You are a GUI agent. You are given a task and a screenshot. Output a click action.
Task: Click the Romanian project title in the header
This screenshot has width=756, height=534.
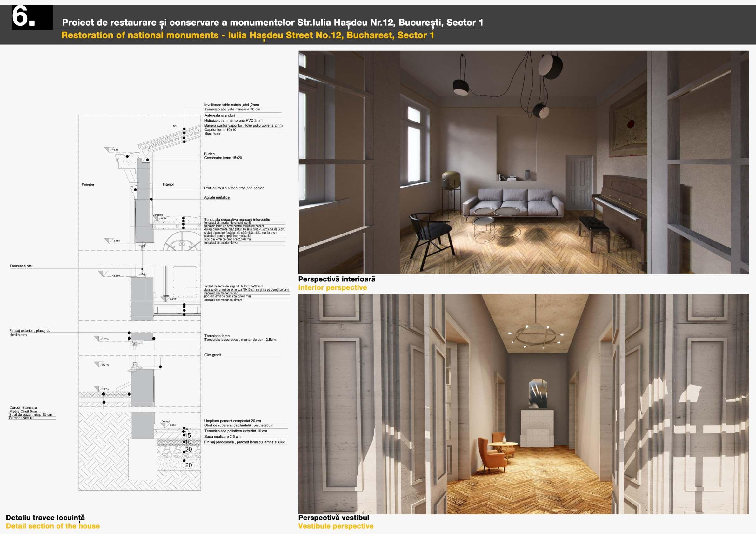[272, 23]
